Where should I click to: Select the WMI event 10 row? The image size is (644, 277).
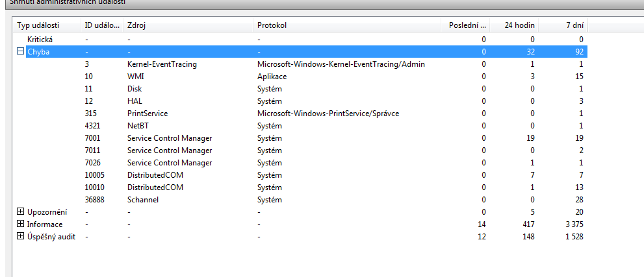pos(135,77)
